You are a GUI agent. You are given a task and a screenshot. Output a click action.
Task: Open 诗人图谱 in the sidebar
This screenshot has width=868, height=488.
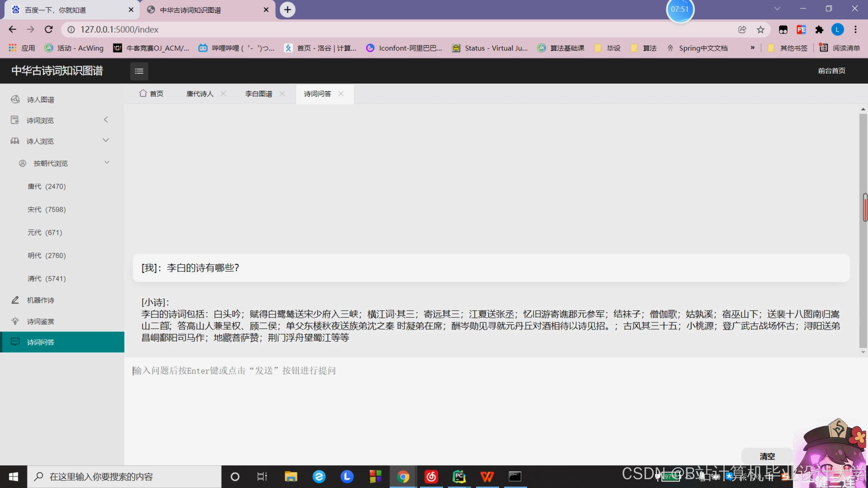tap(40, 100)
